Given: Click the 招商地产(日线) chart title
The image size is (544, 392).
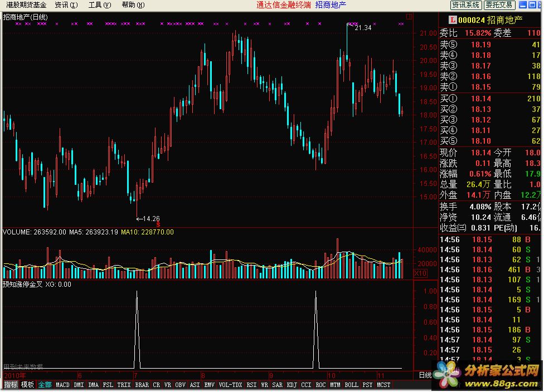Looking at the screenshot, I should click(x=25, y=17).
